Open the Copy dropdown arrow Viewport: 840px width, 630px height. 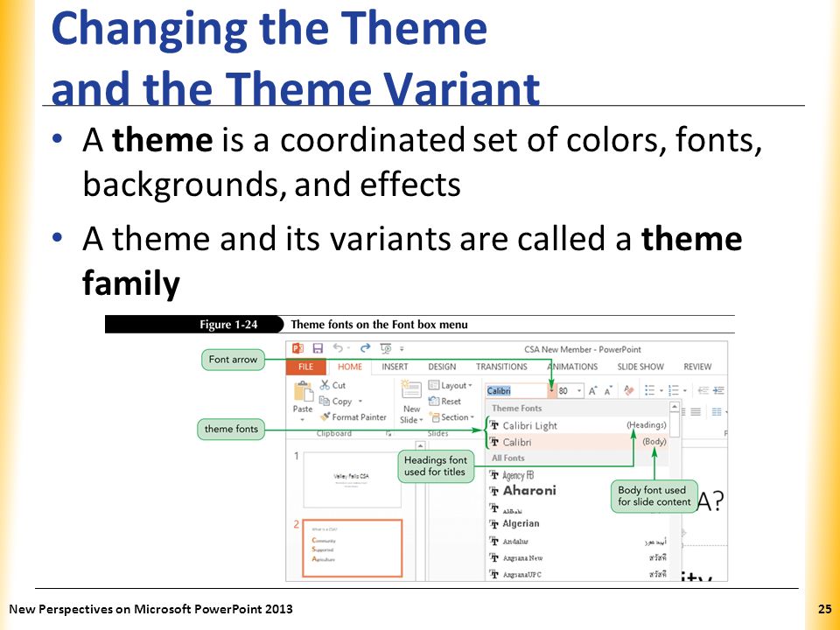tap(360, 402)
